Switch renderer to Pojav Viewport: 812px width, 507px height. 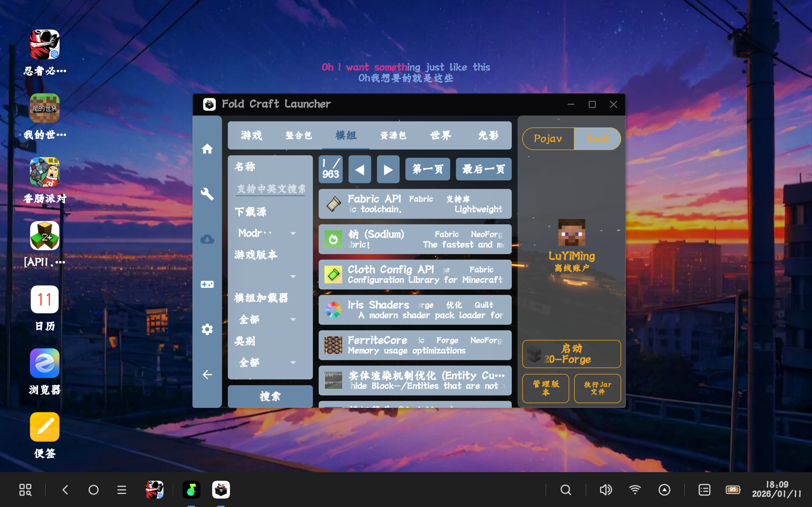[548, 139]
